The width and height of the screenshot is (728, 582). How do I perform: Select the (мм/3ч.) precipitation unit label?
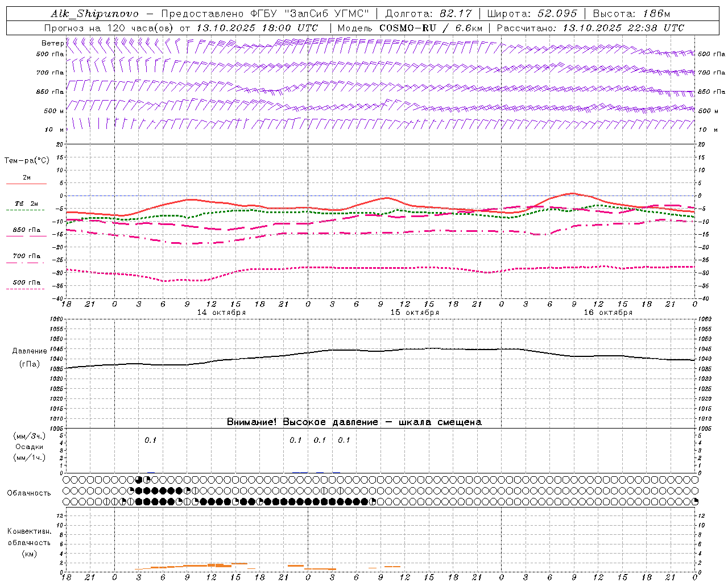[x=30, y=436]
